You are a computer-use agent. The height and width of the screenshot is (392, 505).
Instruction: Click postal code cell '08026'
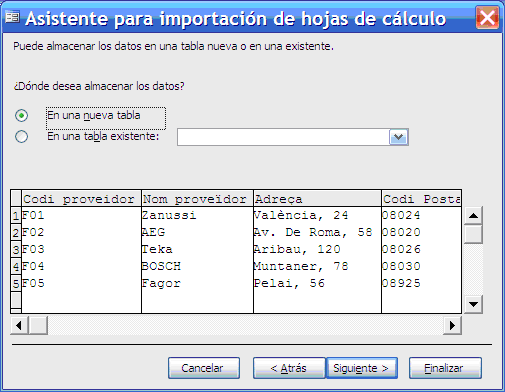(422, 249)
